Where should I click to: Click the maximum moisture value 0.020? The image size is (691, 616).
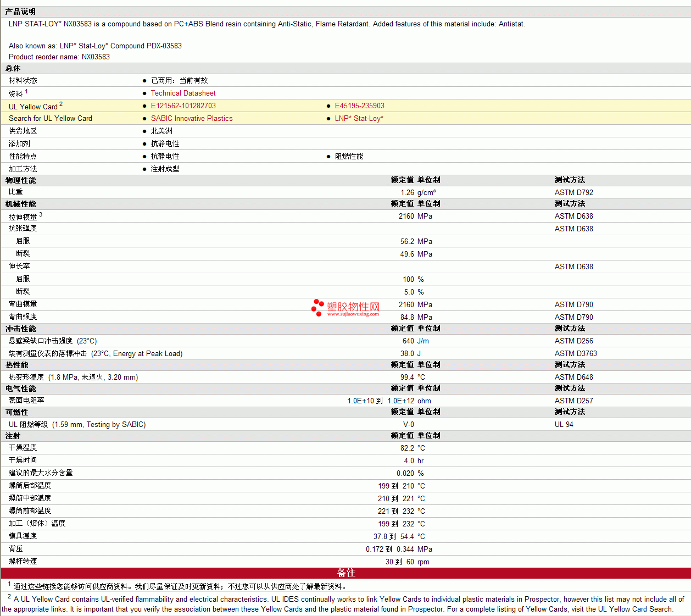405,474
